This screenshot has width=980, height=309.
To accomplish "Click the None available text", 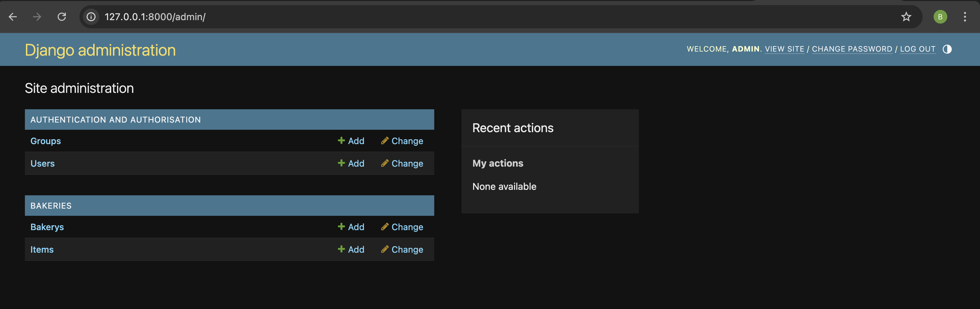I will tap(504, 187).
